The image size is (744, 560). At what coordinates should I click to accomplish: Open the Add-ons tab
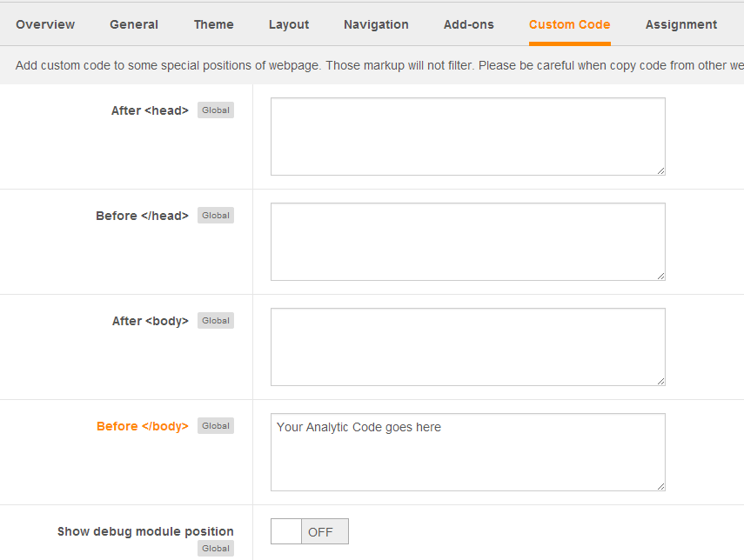pos(469,24)
